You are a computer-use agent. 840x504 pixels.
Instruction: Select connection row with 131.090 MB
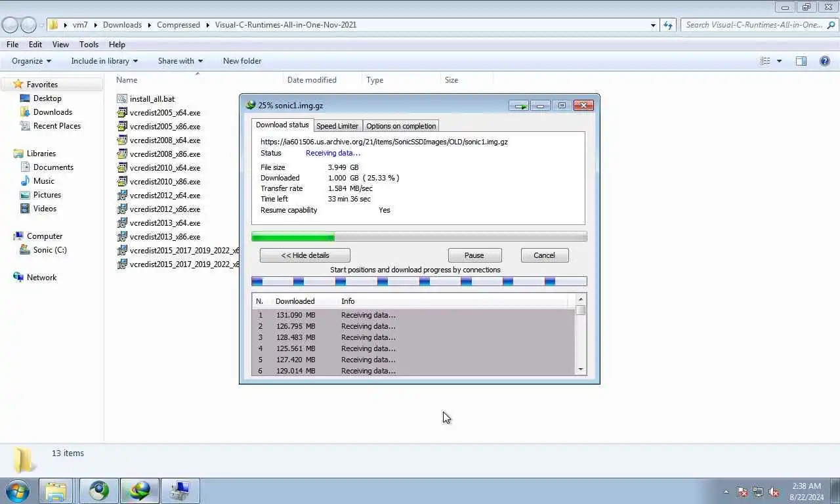point(413,315)
